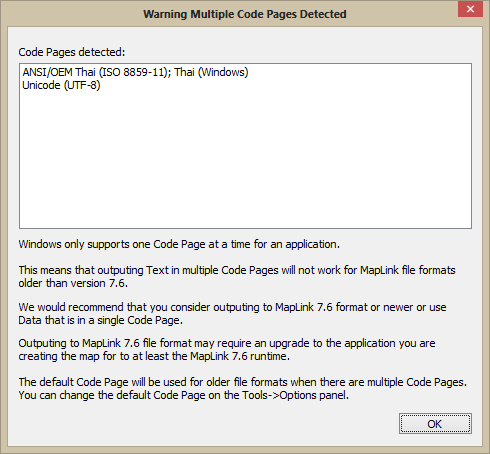Click the 'older than version 7.6.' line
Image resolution: width=490 pixels, height=454 pixels.
point(73,283)
